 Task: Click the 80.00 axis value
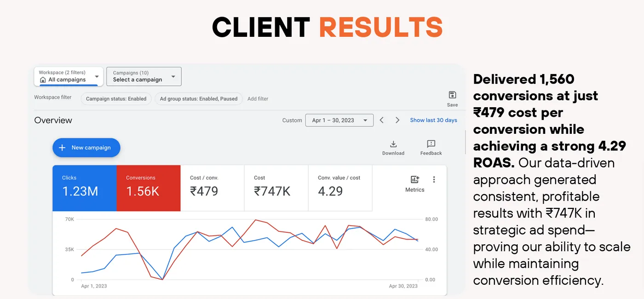coord(431,219)
